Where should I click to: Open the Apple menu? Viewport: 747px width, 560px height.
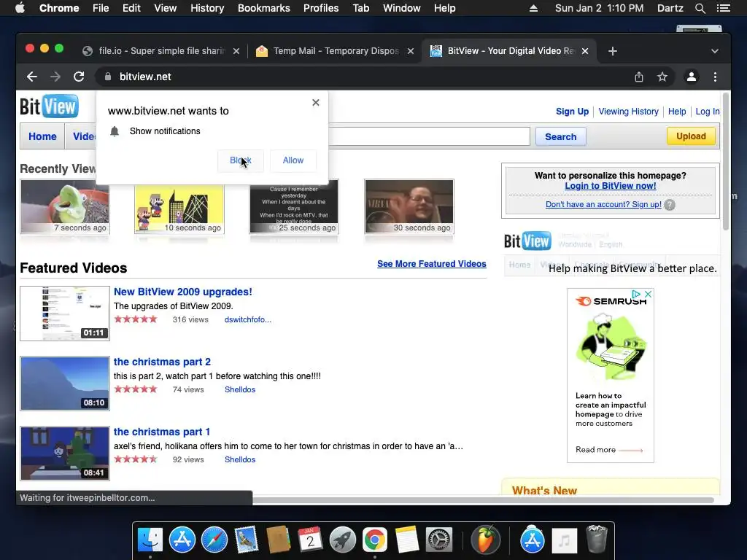click(x=20, y=7)
